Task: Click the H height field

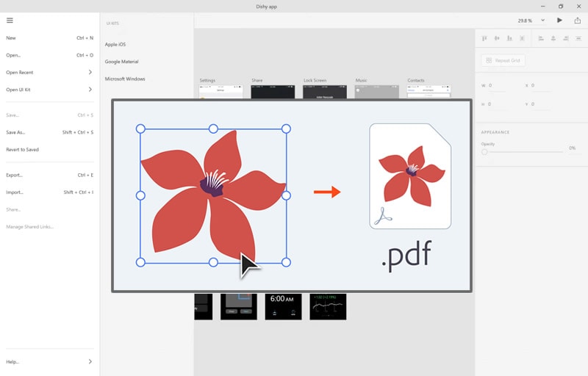Action: pyautogui.click(x=497, y=104)
